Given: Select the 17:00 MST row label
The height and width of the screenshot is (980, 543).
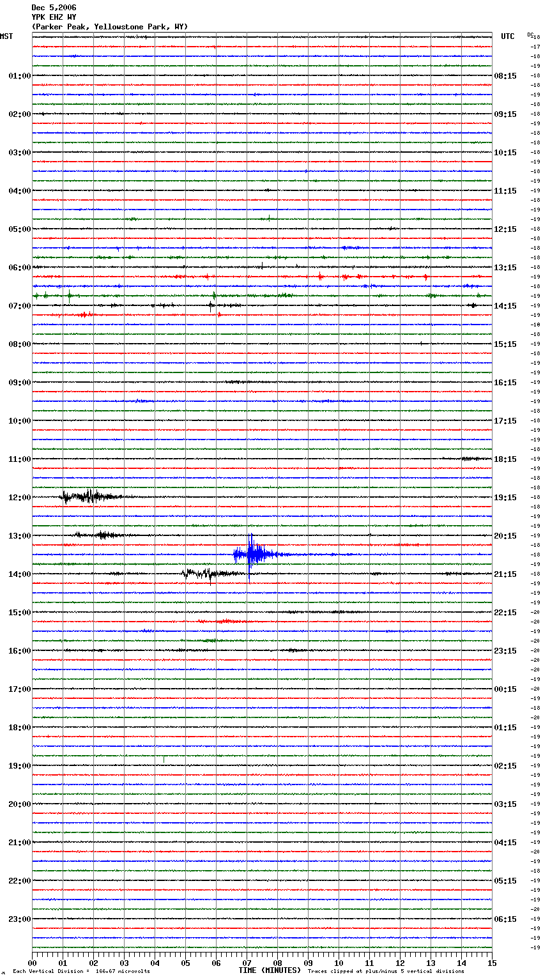Looking at the screenshot, I should (x=20, y=689).
